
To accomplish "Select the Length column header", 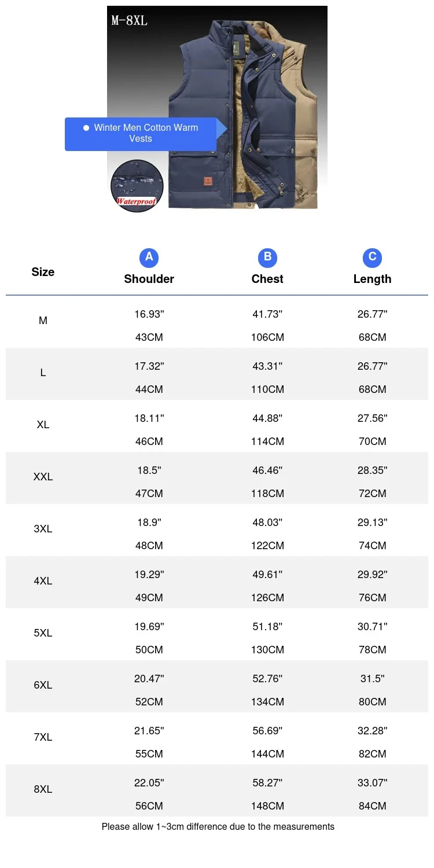I will [372, 279].
